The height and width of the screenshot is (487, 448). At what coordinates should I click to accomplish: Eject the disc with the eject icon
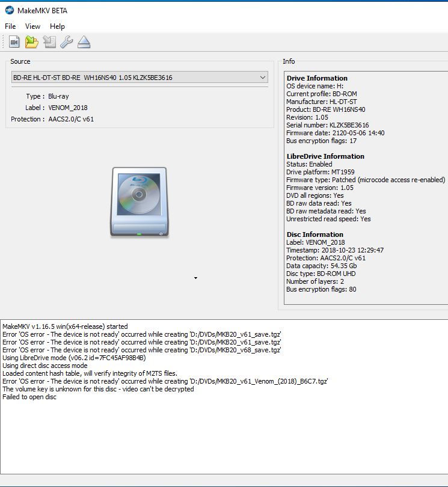pos(84,42)
